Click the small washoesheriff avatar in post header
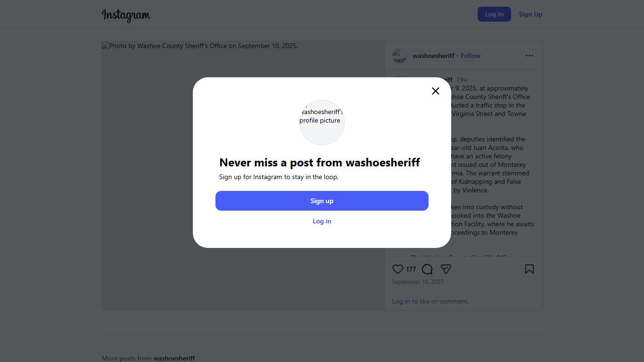 [400, 56]
